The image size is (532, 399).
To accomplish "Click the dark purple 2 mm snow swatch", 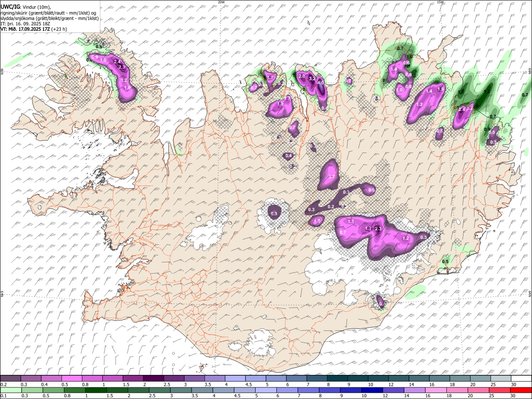I will [153, 379].
